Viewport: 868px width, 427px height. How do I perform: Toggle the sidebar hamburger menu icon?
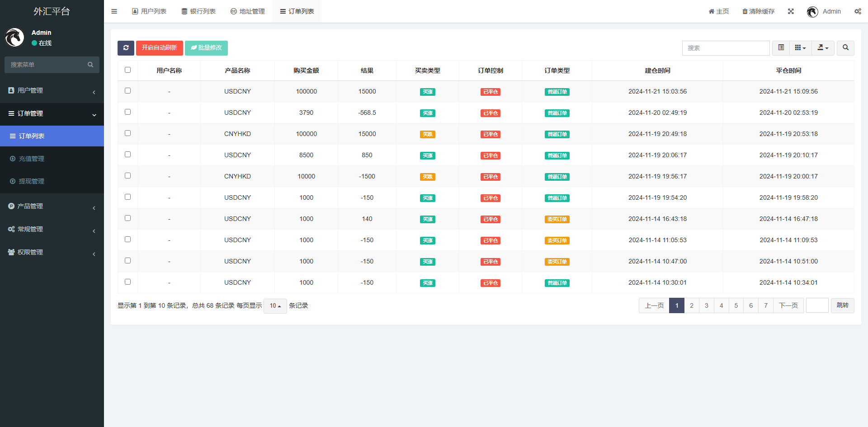point(114,11)
